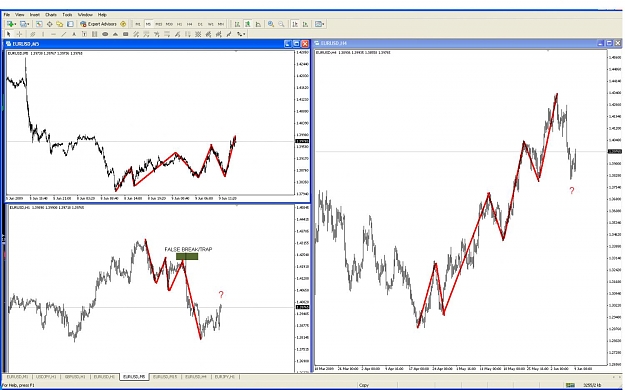Viewport: 625px width, 390px height.
Task: Switch to the GBPUSD,H1 chart tab
Action: [75, 376]
